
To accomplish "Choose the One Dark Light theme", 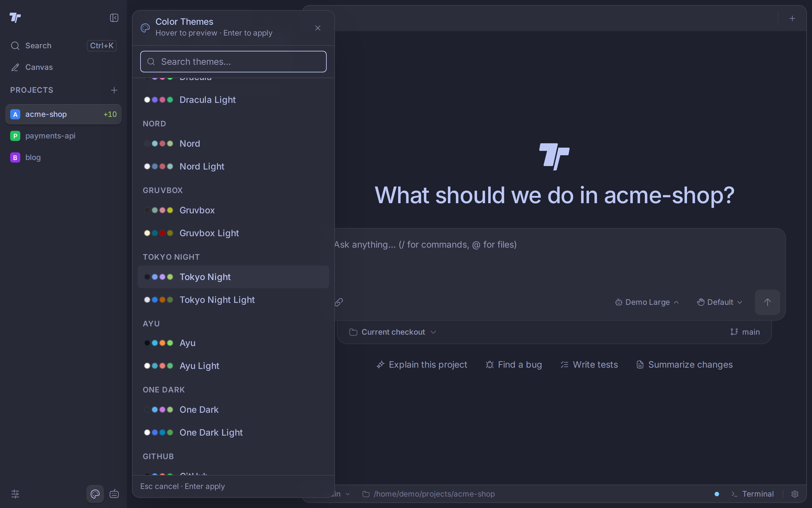I will (233, 432).
